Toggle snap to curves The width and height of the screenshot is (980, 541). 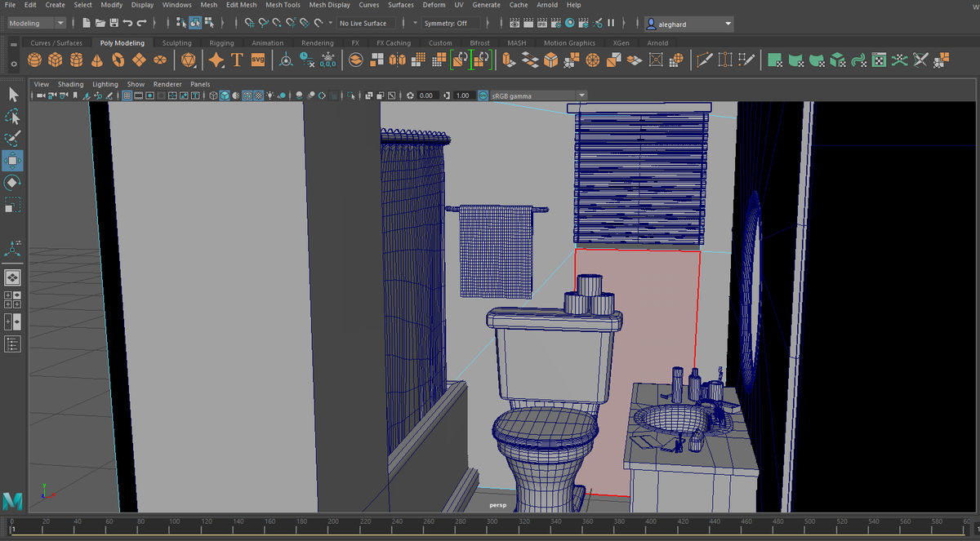[x=264, y=23]
